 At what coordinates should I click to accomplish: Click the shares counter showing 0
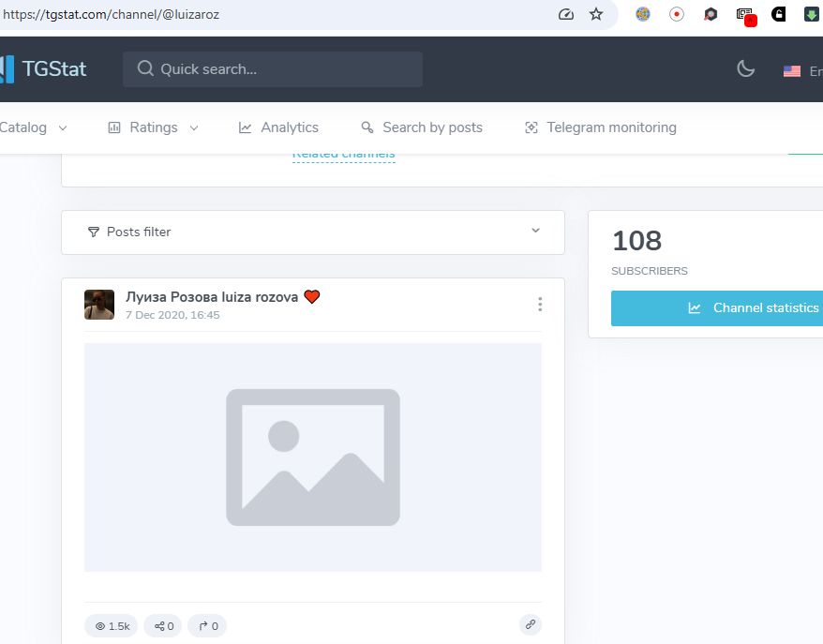point(163,625)
